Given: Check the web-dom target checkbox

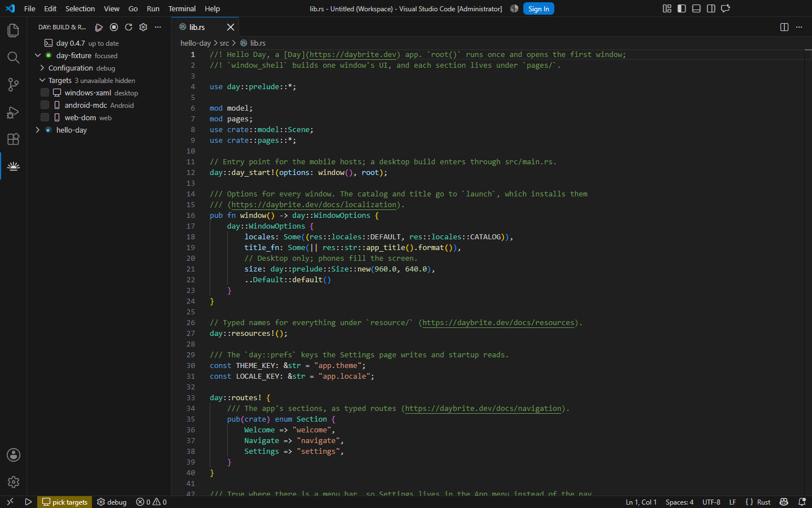Looking at the screenshot, I should pos(45,117).
